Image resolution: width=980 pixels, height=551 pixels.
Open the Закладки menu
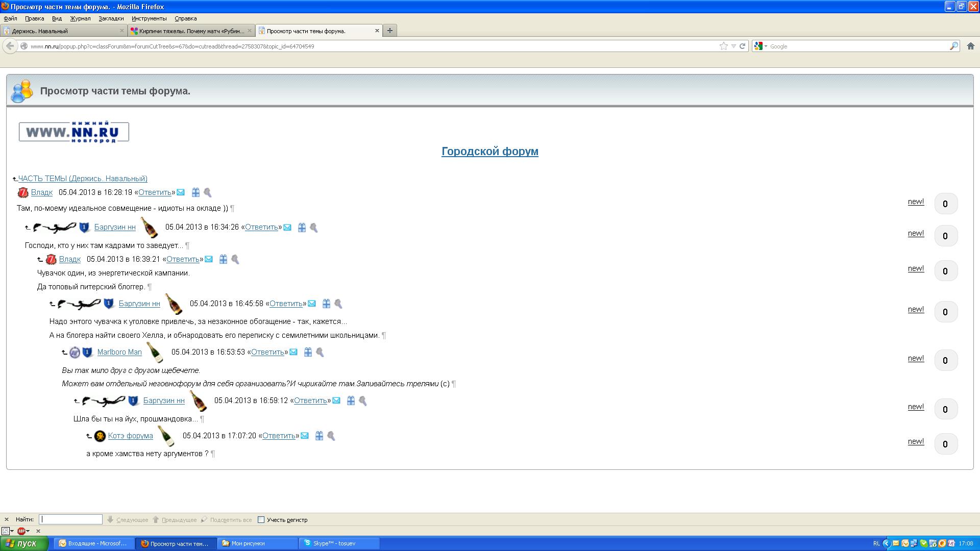pos(111,18)
